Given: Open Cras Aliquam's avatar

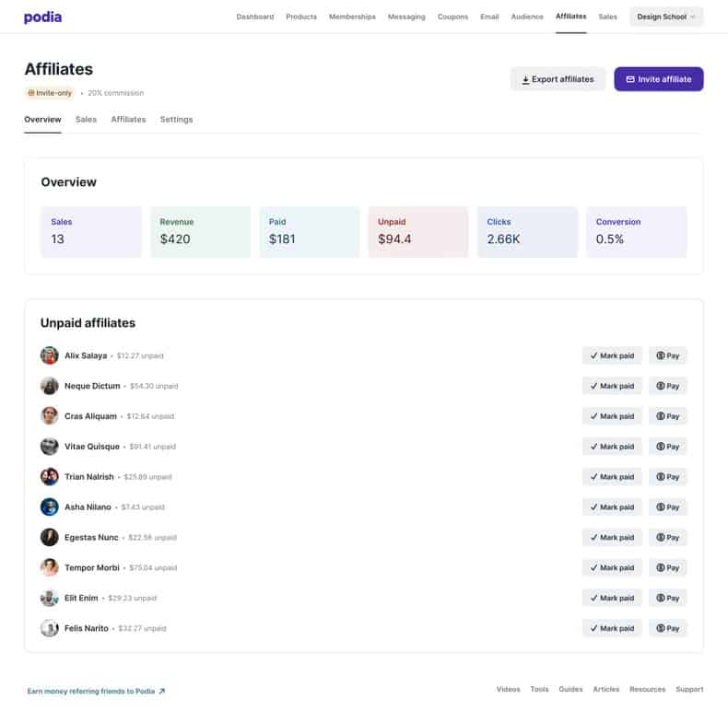Looking at the screenshot, I should tap(49, 415).
